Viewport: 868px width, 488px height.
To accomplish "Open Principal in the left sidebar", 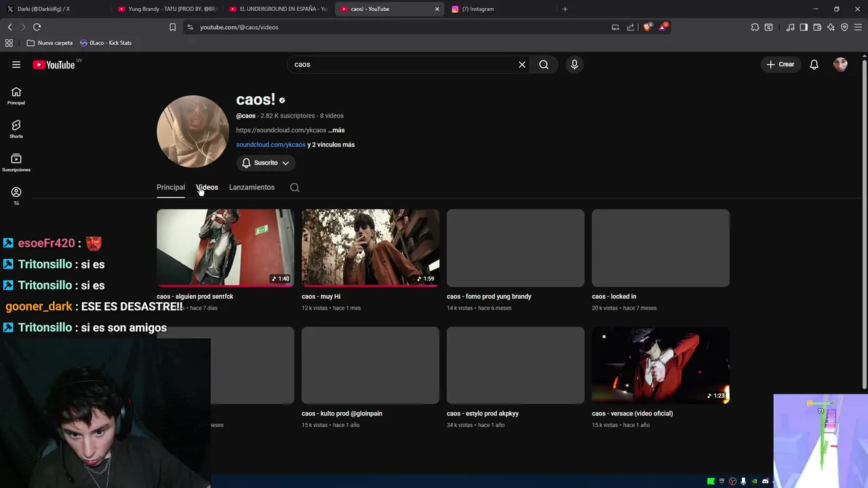I will (x=16, y=96).
